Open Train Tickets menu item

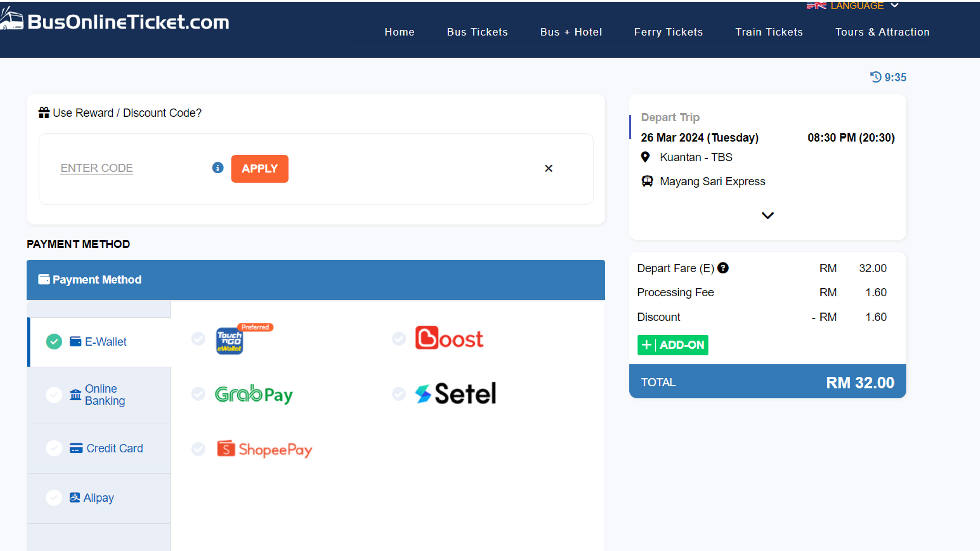coord(769,32)
